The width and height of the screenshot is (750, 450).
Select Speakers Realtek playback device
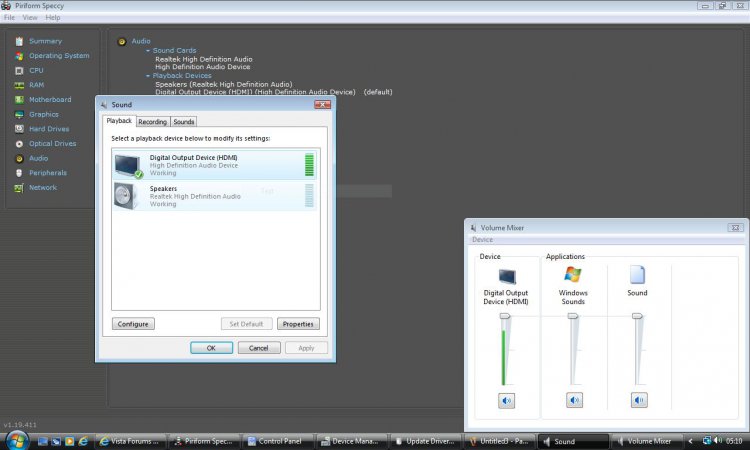click(x=214, y=196)
